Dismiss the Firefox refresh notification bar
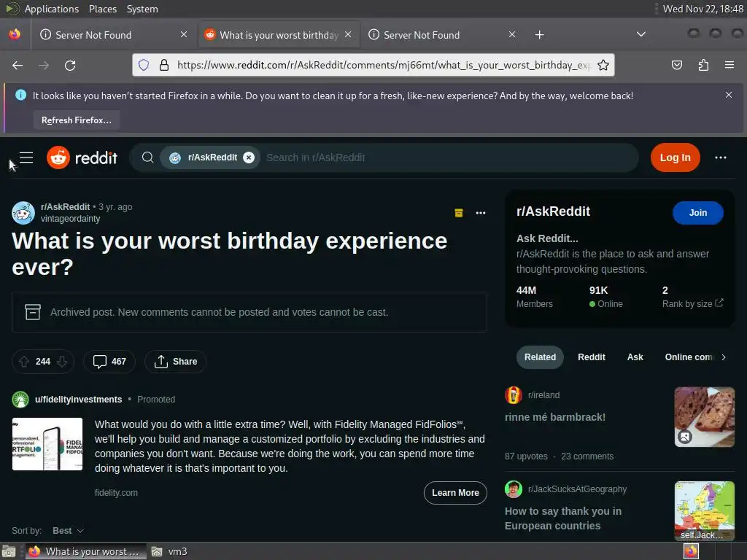Screen dimensions: 747x560 (x=729, y=95)
